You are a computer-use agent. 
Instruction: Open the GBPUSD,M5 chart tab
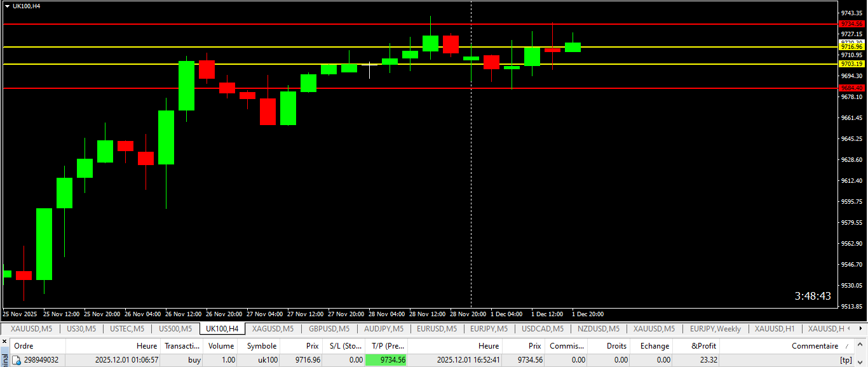click(x=329, y=329)
